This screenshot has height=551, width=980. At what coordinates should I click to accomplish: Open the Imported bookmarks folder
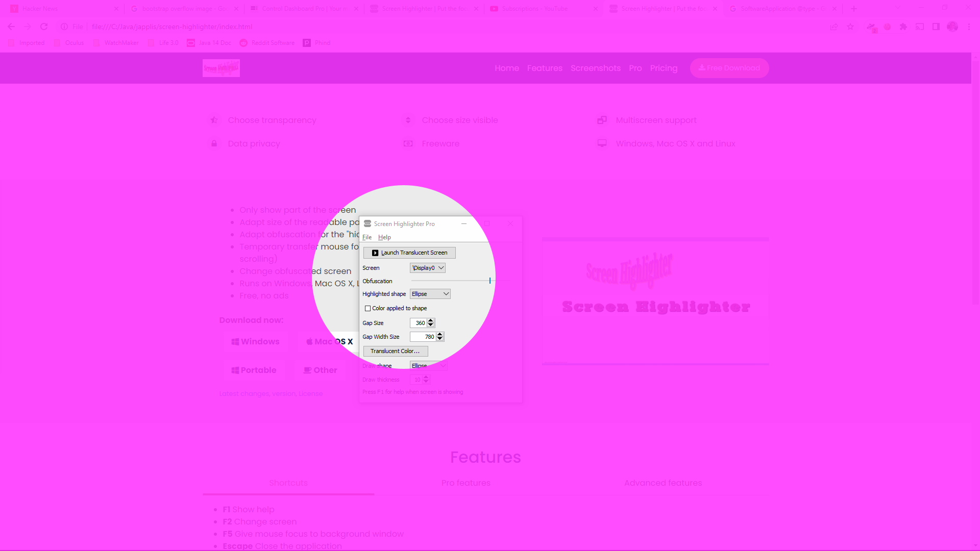pyautogui.click(x=26, y=43)
